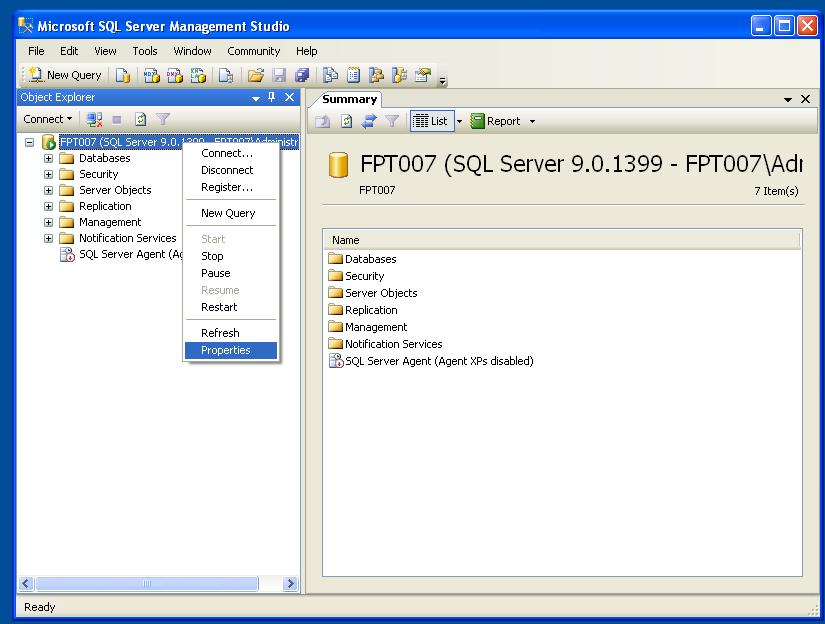Viewport: 825px width, 624px height.
Task: Click the Open File folder icon
Action: 256,75
